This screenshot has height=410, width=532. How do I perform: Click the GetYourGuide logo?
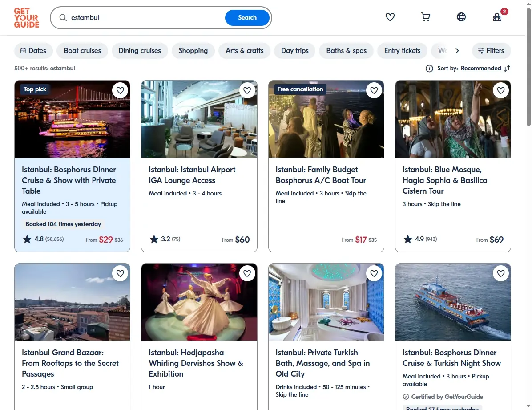pyautogui.click(x=26, y=18)
